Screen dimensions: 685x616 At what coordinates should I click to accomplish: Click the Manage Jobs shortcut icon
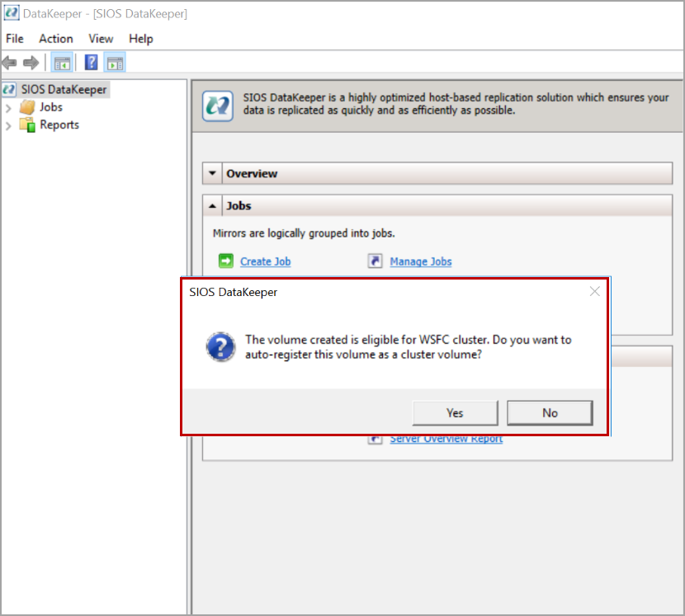click(x=375, y=261)
